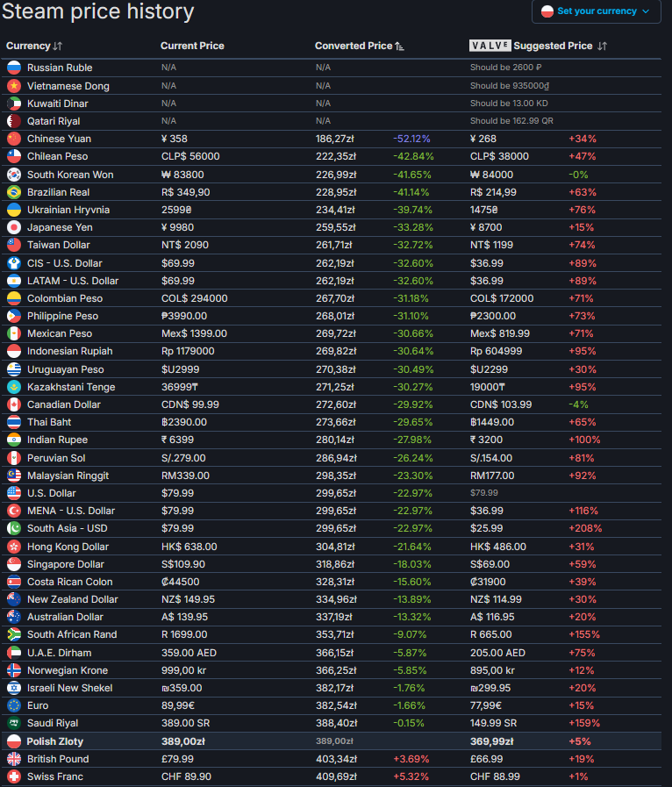This screenshot has width=672, height=787.
Task: Click the ¥ 358 current price
Action: 175,139
